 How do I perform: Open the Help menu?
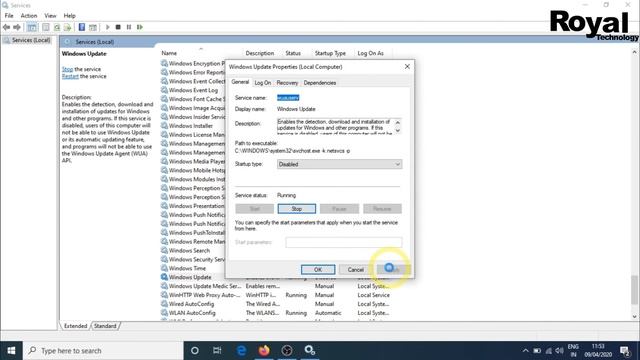69,16
